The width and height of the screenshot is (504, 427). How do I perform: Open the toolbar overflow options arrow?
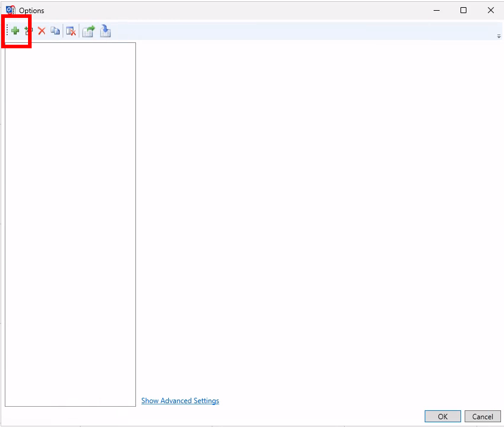pyautogui.click(x=499, y=36)
